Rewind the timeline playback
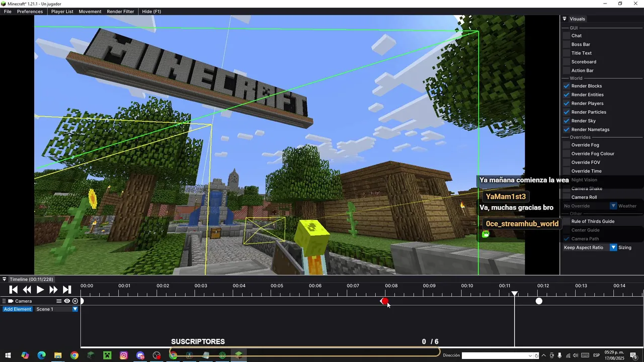The height and width of the screenshot is (362, 644). 27,290
